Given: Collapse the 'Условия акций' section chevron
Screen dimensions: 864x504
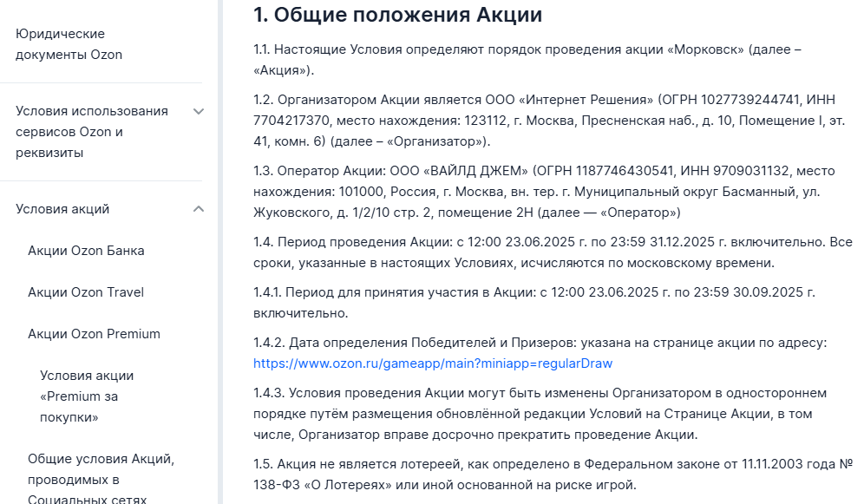Looking at the screenshot, I should click(x=199, y=209).
